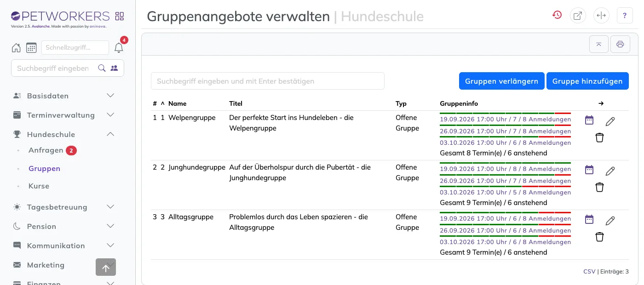Click the magnifier search icon in sidebar
The image size is (644, 285).
[x=102, y=68]
